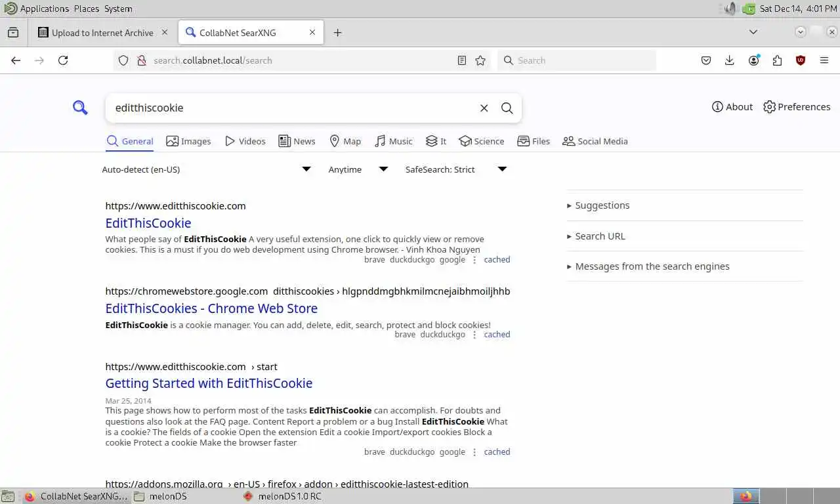Screen dimensions: 840x504
Task: Click the tracking protection shield icon
Action: [x=123, y=60]
